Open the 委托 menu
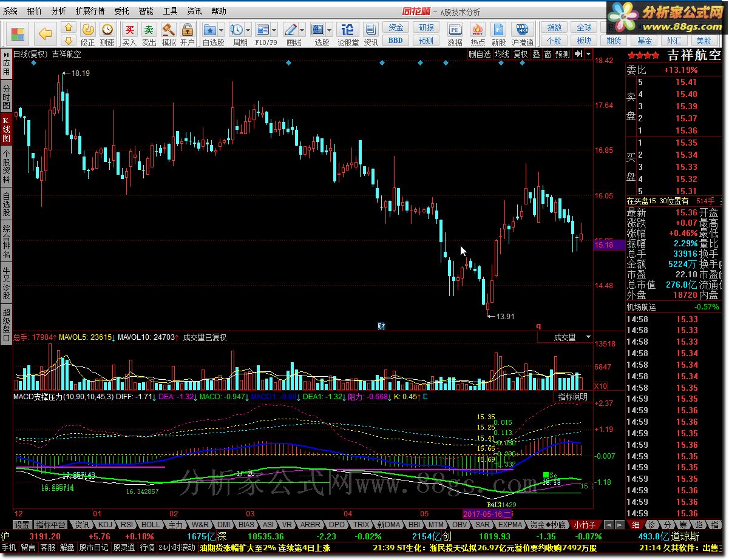 click(x=121, y=11)
